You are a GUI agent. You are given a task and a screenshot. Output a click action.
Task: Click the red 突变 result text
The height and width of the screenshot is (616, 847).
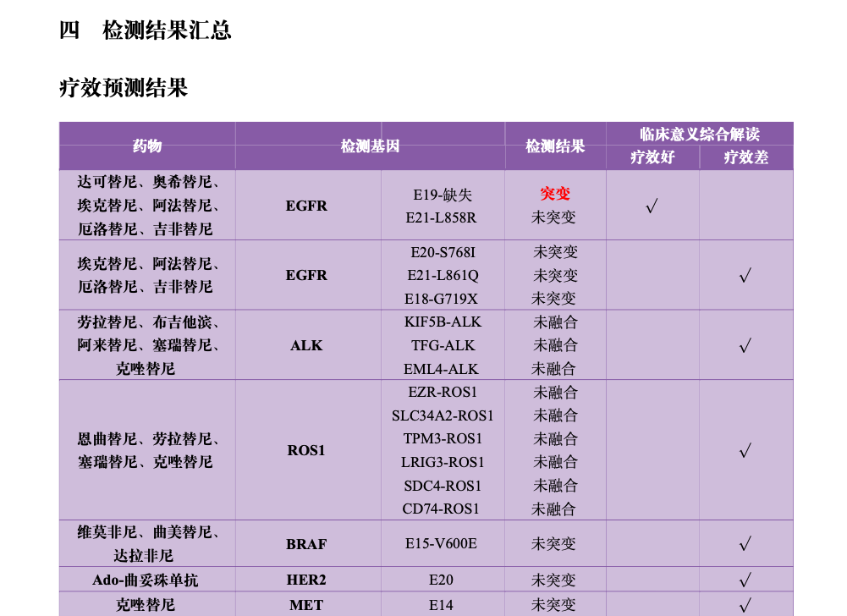pos(555,194)
